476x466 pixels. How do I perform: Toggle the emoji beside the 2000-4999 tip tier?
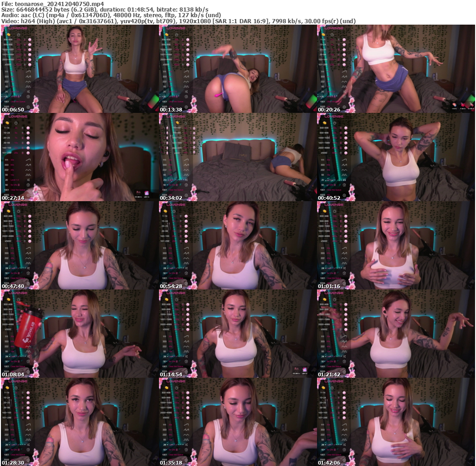tap(30, 60)
